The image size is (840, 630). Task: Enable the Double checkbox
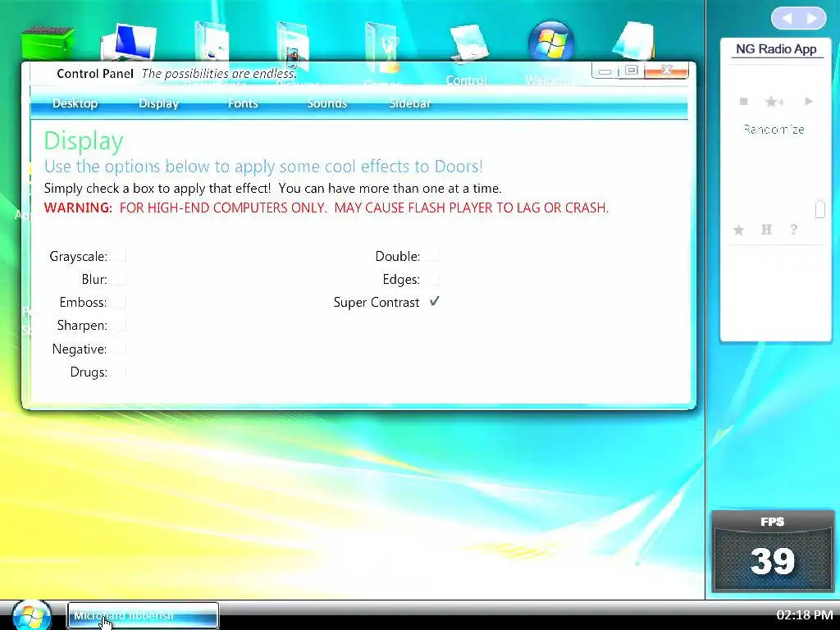pyautogui.click(x=434, y=256)
